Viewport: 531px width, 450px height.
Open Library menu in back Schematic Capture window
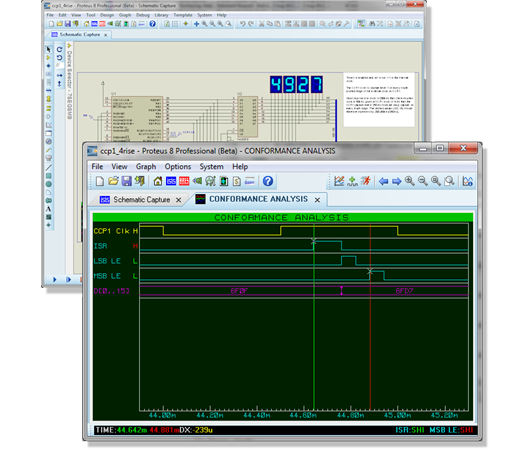pos(161,15)
